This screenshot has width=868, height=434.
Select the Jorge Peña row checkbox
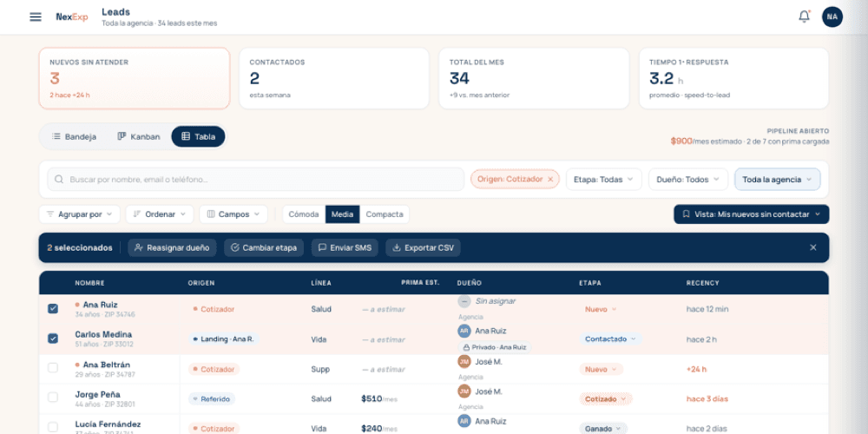click(x=53, y=398)
